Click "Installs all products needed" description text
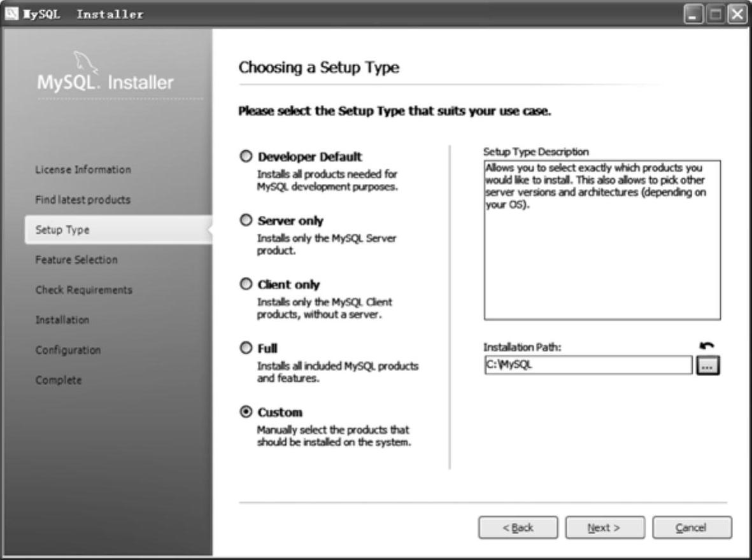752x560 pixels. coord(327,180)
